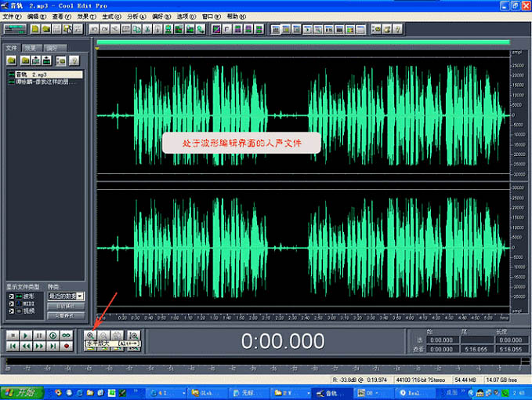Viewport: 532px width, 400px height.
Task: Toggle the 视频 video file type checkbox
Action: coord(11,311)
